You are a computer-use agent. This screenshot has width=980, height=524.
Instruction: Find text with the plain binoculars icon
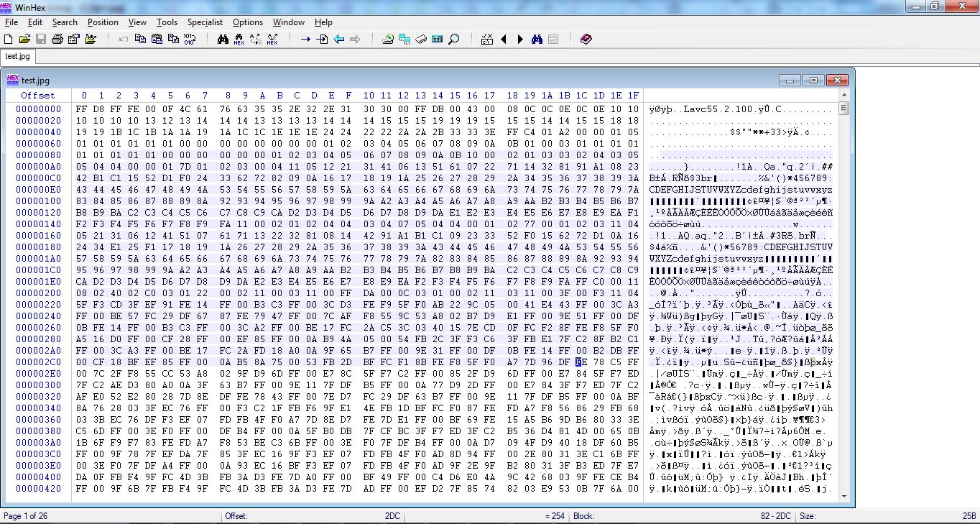[223, 39]
